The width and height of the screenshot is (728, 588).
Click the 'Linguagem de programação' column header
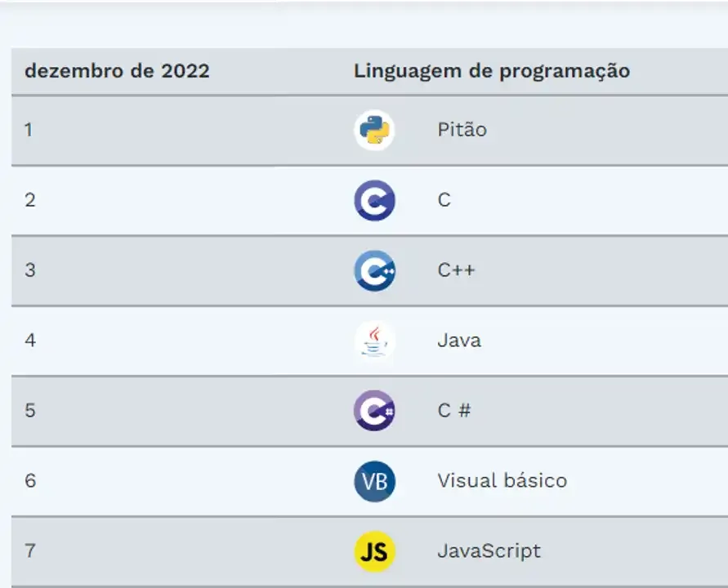coord(492,72)
